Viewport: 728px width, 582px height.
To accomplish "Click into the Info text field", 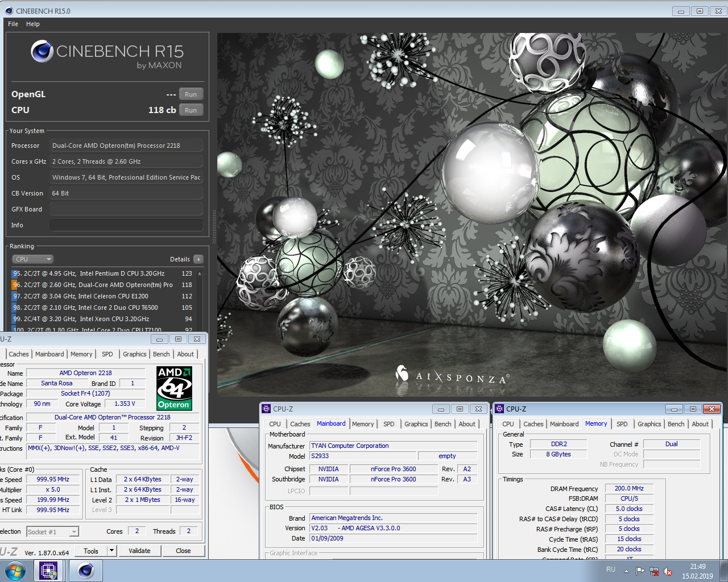I will click(x=126, y=225).
